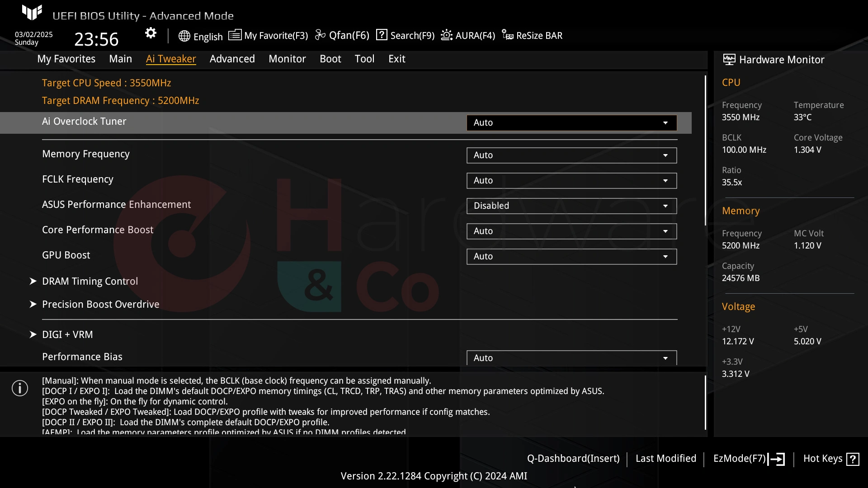
Task: Go to the Exit tab
Action: tap(396, 59)
